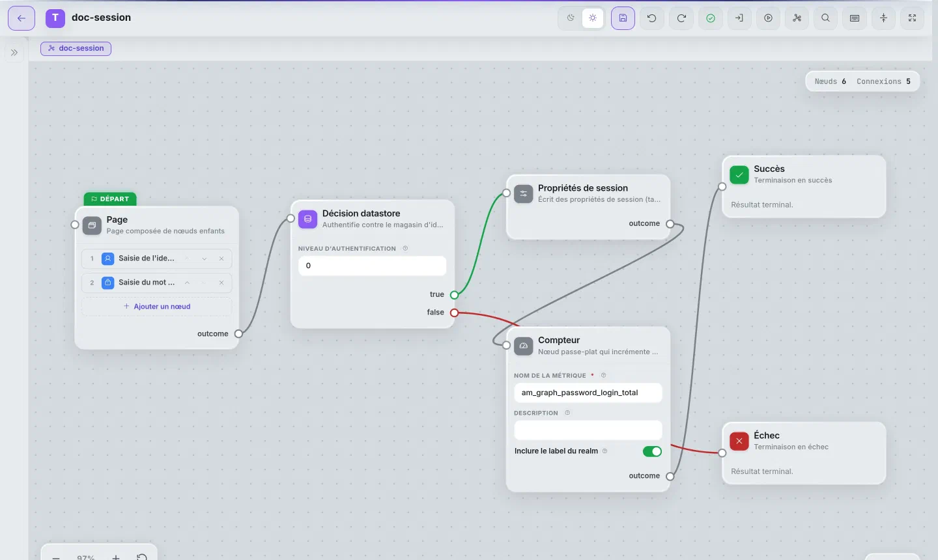Click the Échec red X icon
The width and height of the screenshot is (938, 560).
click(739, 441)
